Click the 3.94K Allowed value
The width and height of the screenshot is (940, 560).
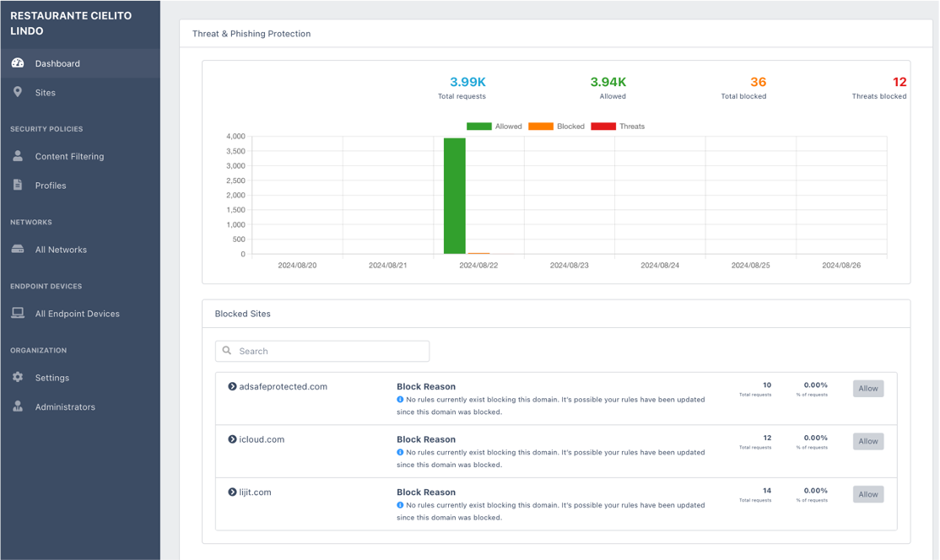pos(608,82)
